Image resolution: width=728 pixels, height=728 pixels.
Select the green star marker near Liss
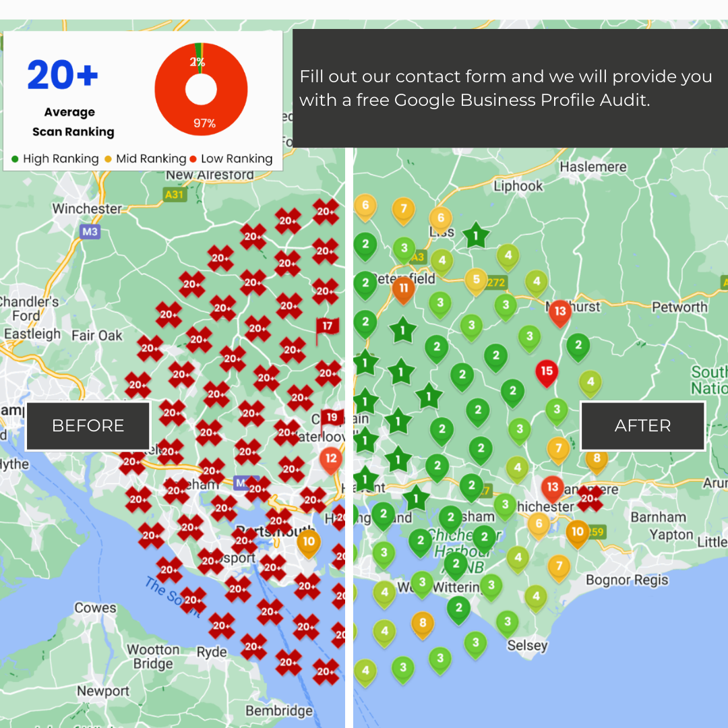(x=476, y=236)
